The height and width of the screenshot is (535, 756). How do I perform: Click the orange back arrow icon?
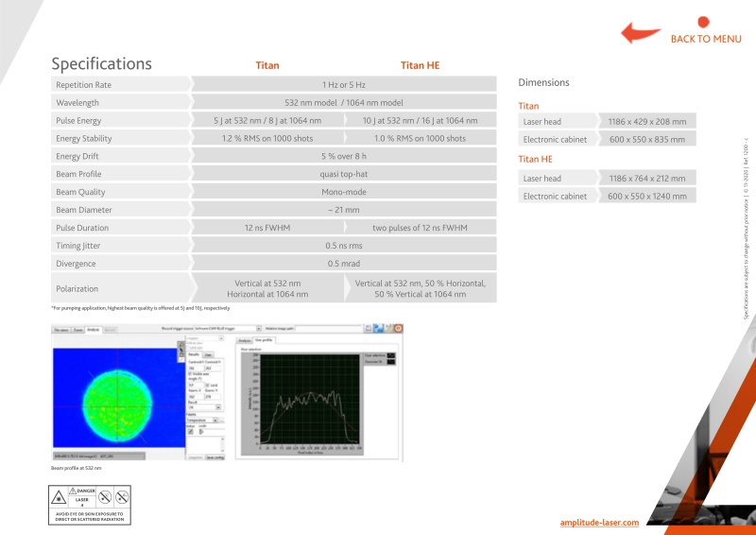(640, 33)
